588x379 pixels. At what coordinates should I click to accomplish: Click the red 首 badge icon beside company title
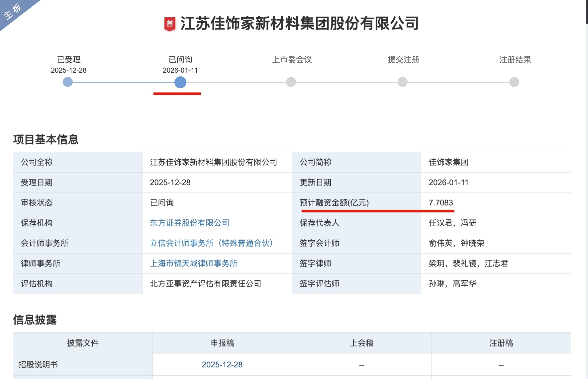tap(170, 24)
